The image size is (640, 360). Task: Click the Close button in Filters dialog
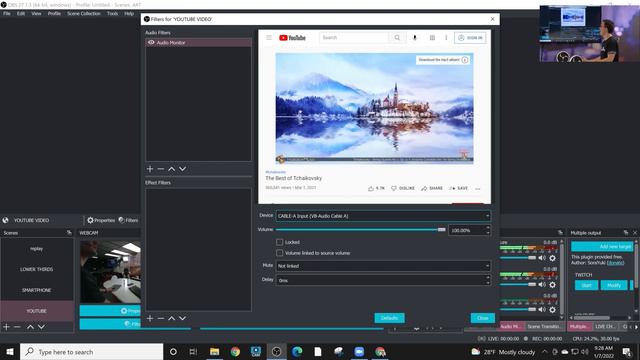point(482,318)
